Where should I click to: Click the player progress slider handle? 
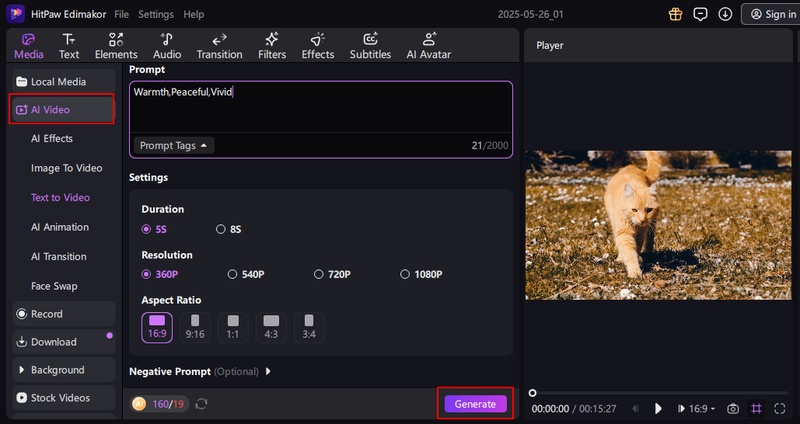point(532,393)
